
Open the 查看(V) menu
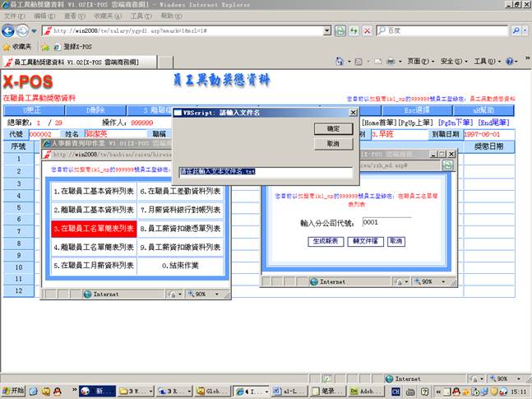tap(74, 16)
